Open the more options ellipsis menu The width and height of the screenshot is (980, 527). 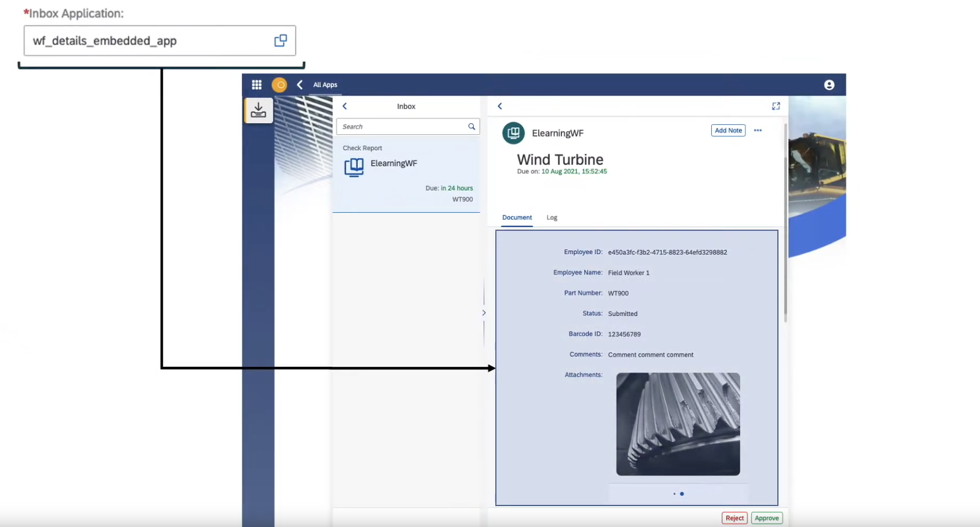757,130
